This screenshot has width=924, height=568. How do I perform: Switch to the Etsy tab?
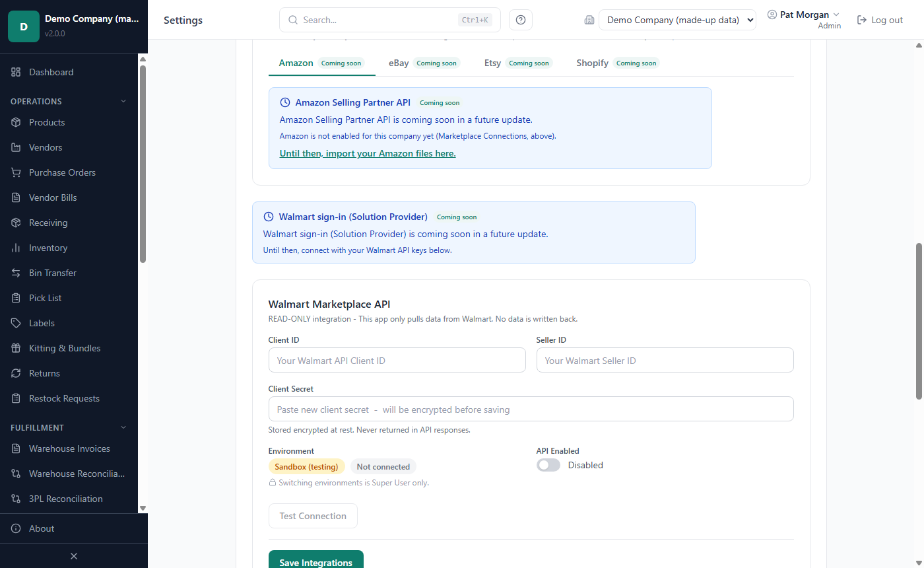[519, 63]
